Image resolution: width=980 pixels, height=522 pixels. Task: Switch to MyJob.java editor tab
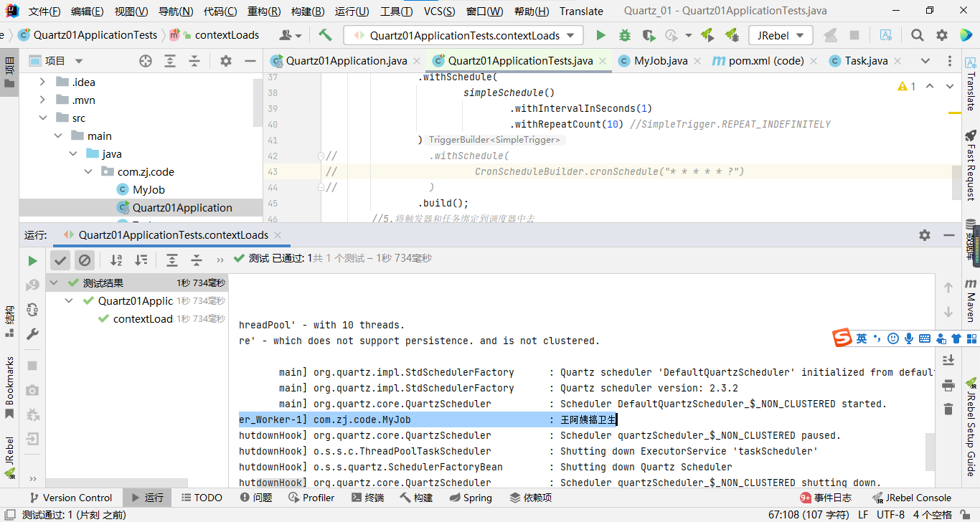[x=661, y=61]
